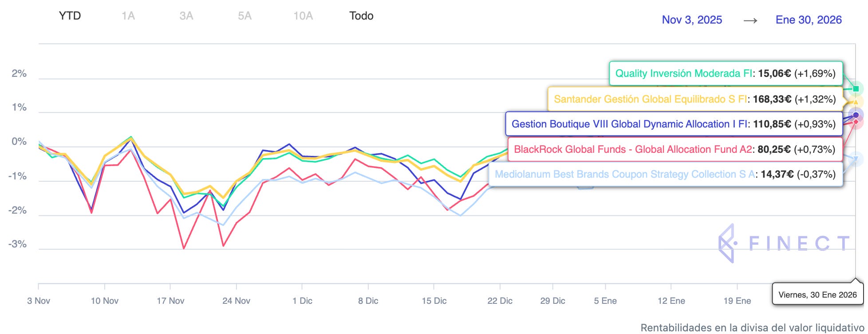Click the 1% y-axis label

pos(19,107)
